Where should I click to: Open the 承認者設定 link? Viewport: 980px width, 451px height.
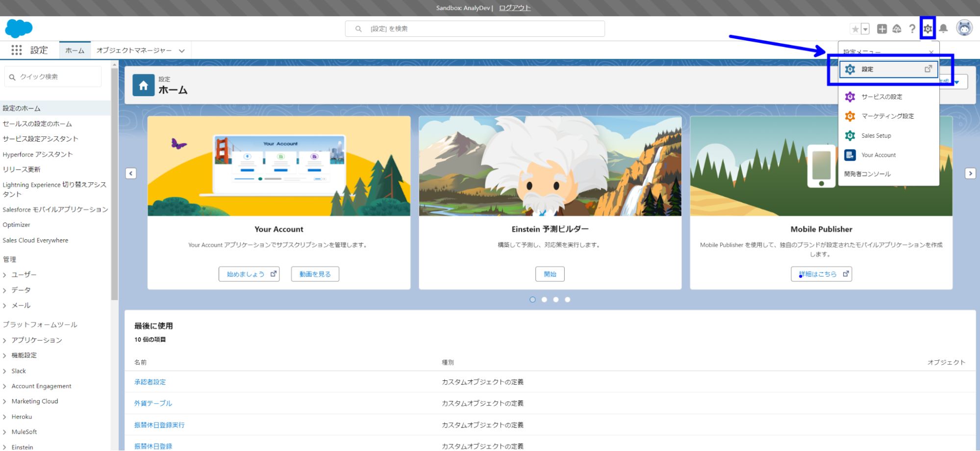150,382
